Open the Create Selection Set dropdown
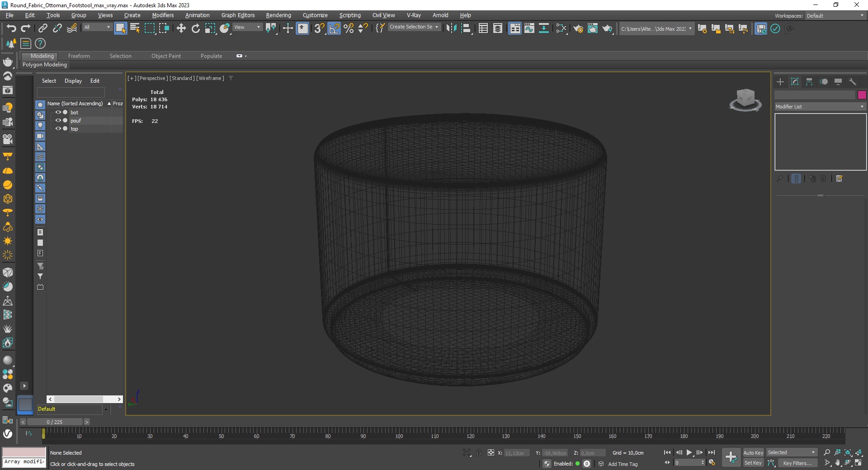 point(414,27)
